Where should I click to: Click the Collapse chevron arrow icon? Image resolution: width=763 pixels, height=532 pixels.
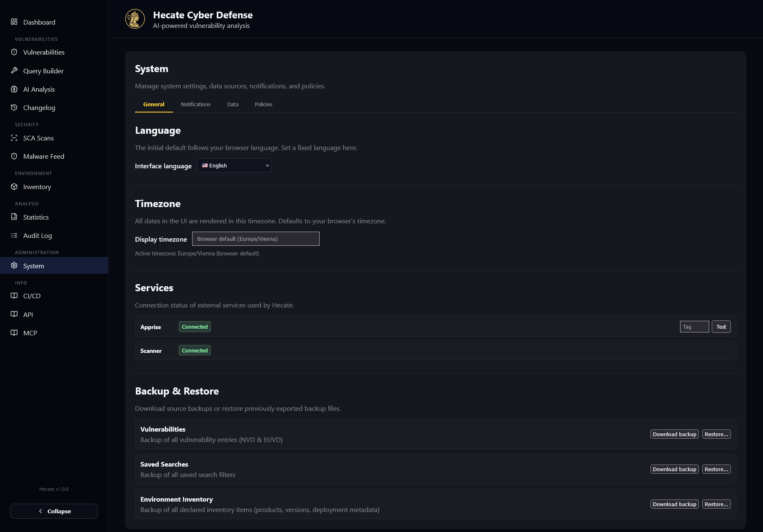point(40,511)
